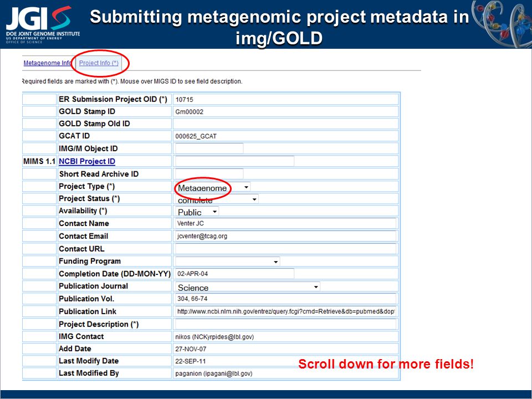Expand the Project Type dropdown
The height and width of the screenshot is (399, 532).
coord(213,187)
